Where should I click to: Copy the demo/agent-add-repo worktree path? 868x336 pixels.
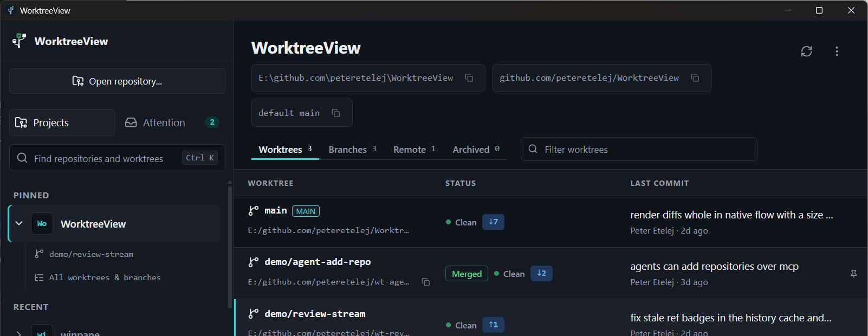[x=426, y=282]
